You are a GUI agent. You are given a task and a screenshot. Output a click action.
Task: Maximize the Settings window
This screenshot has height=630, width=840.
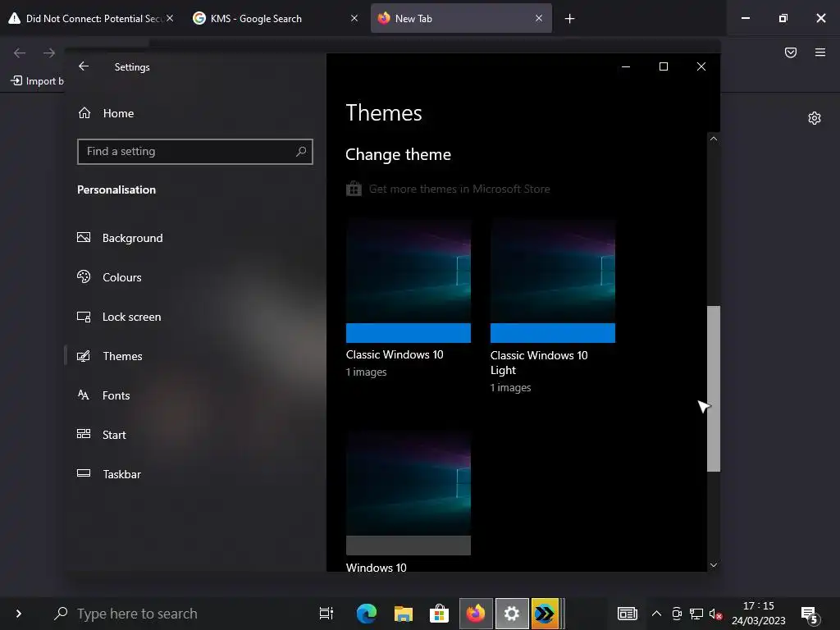(x=663, y=66)
